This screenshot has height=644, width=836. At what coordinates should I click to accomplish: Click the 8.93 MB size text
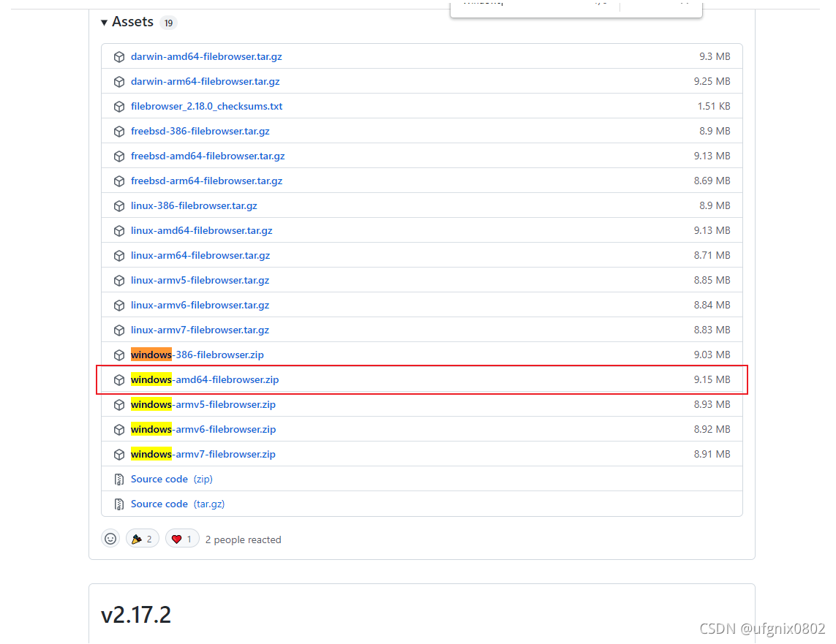(x=712, y=404)
